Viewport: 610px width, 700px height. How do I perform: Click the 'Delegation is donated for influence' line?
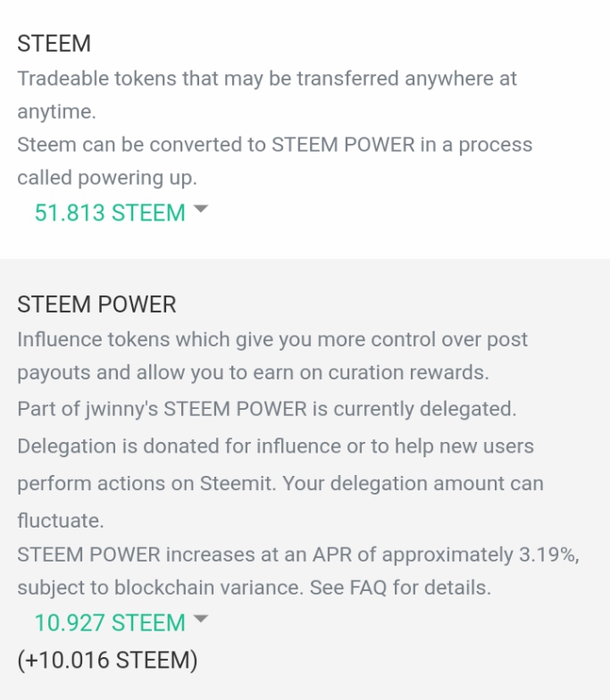point(275,446)
